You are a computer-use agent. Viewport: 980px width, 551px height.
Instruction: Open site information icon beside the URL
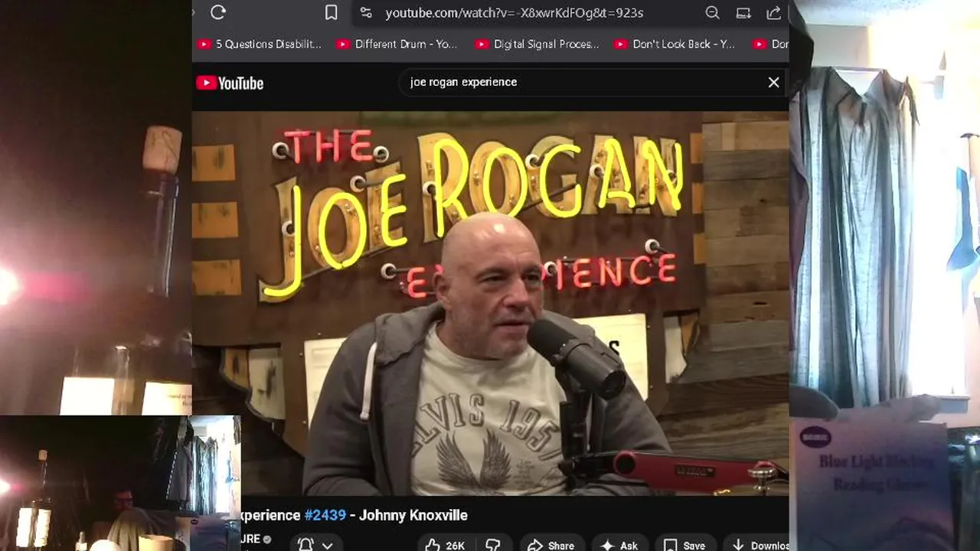[x=366, y=12]
